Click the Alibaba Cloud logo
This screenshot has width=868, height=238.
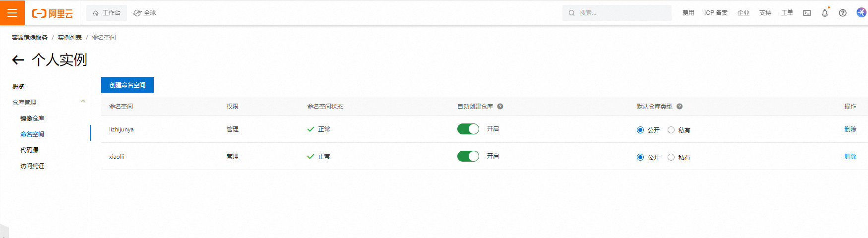pos(52,13)
